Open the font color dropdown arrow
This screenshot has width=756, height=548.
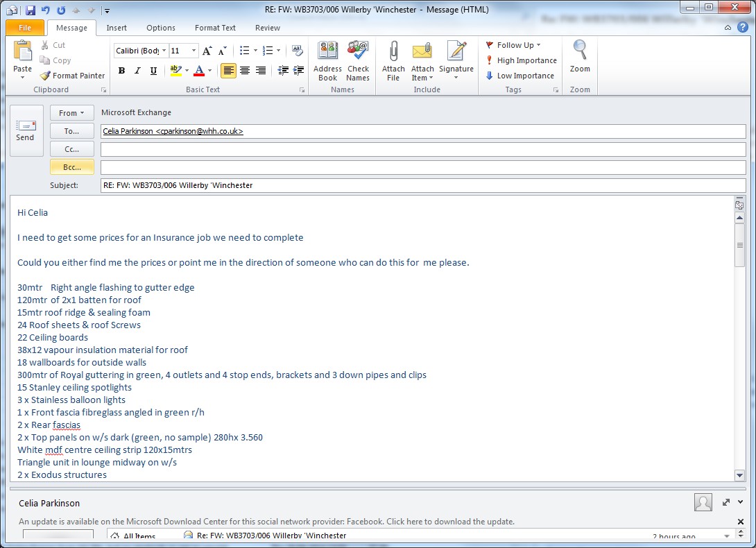(209, 71)
